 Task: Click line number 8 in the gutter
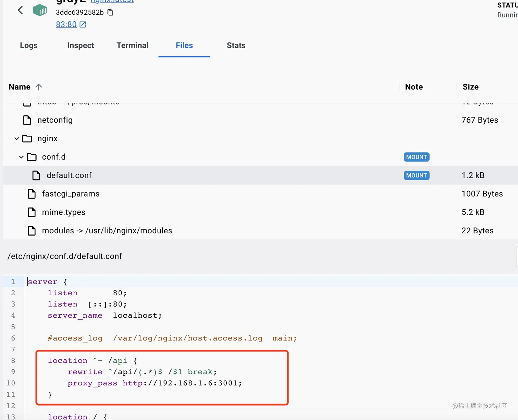[13, 361]
